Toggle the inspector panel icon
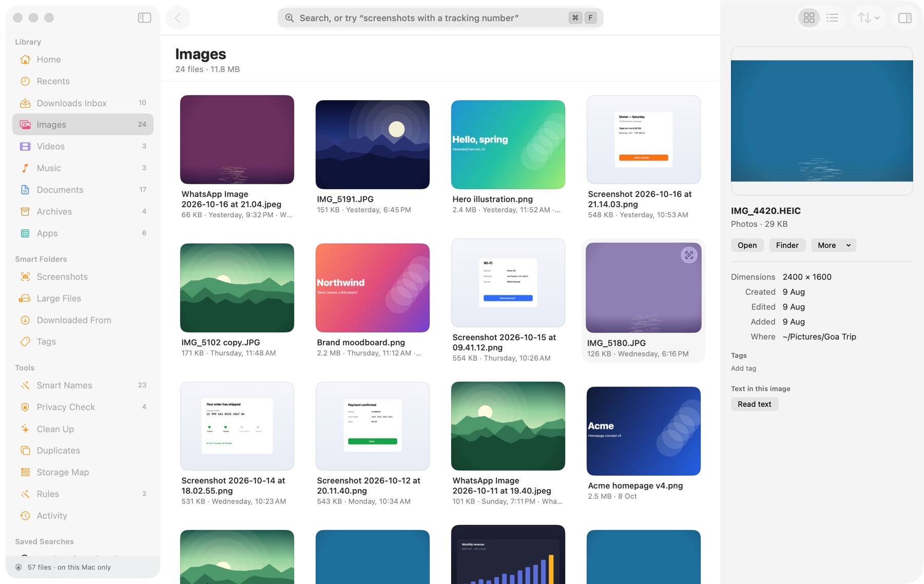 905,18
